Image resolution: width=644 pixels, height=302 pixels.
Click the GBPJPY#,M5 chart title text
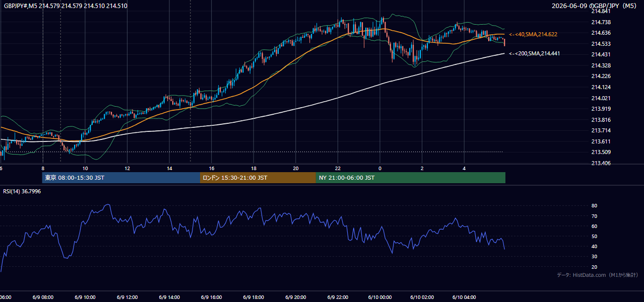tap(65, 6)
